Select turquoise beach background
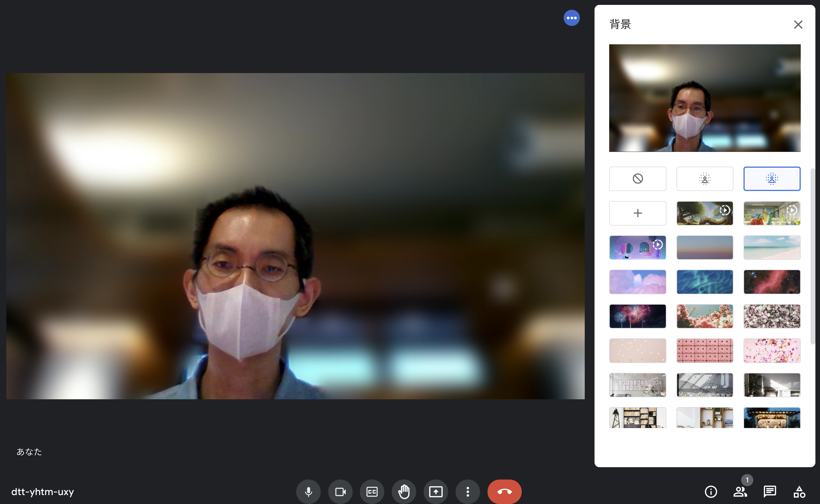Image resolution: width=820 pixels, height=504 pixels. (772, 247)
